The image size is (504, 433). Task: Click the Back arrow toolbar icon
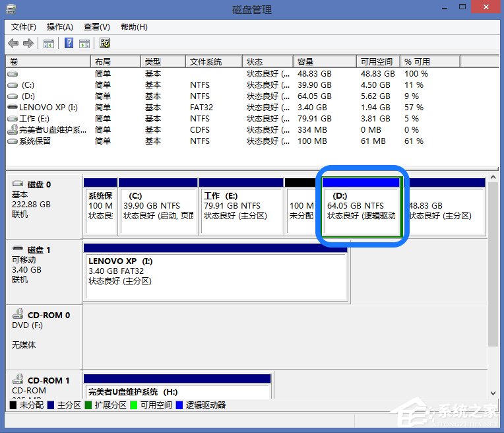point(13,43)
